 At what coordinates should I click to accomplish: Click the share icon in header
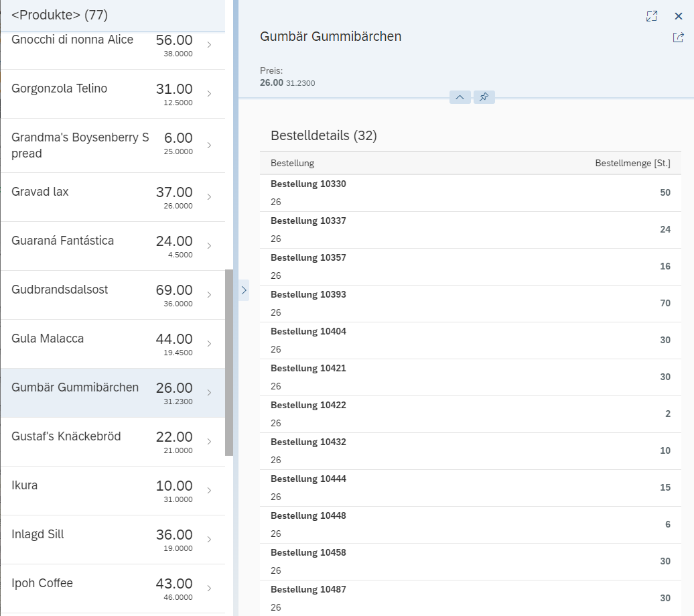click(678, 38)
